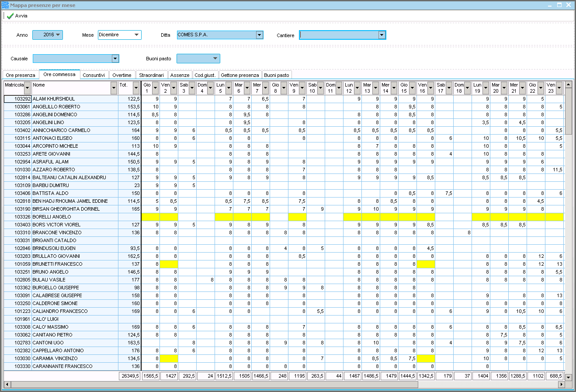The image size is (576, 392).
Task: Click vertical scrollbar up arrow
Action: click(x=569, y=84)
